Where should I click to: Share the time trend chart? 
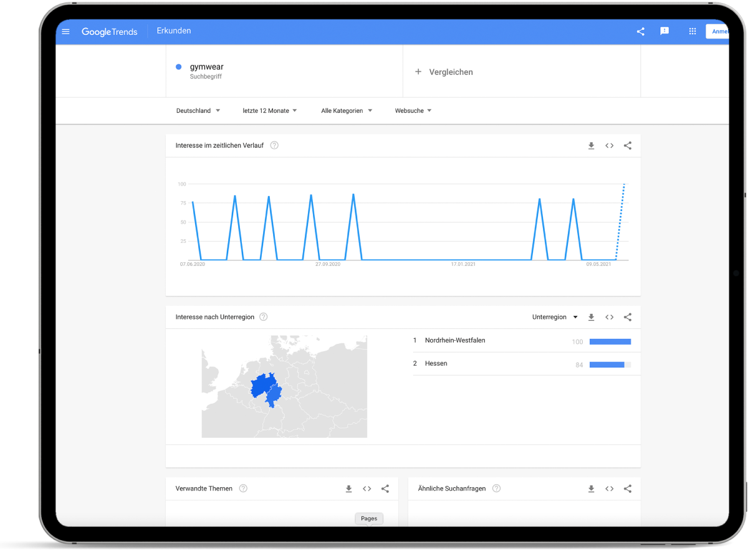click(x=628, y=146)
